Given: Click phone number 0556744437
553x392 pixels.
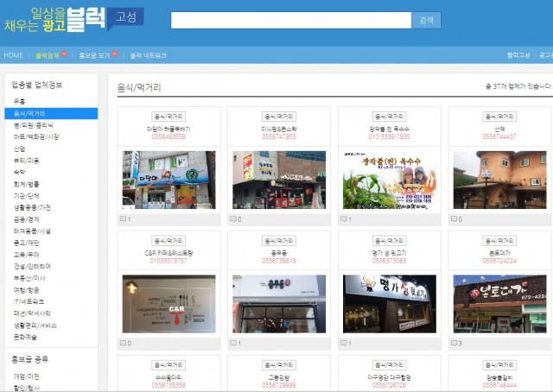Looking at the screenshot, I should (x=499, y=136).
